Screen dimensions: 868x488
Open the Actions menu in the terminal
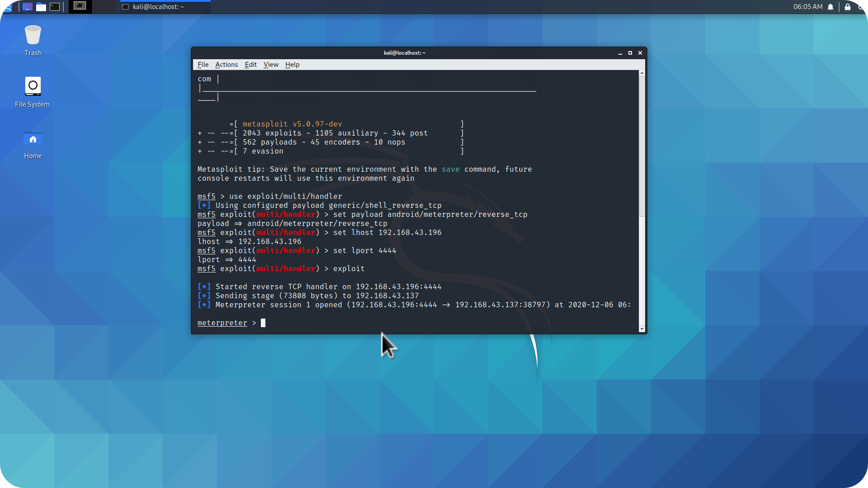pos(226,65)
